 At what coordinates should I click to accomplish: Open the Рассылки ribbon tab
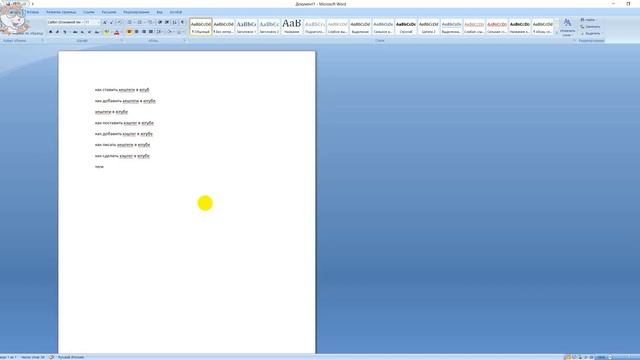pos(109,12)
